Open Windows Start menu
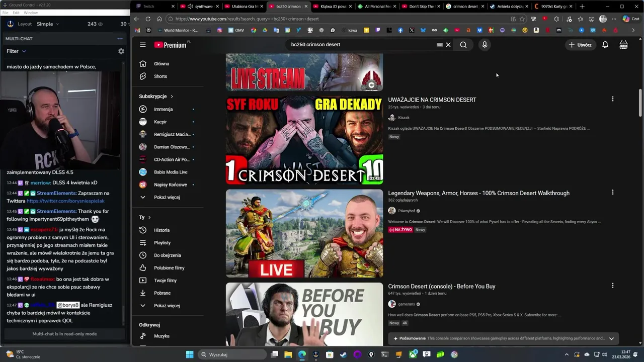Screen dimensions: 644x362 190,354
